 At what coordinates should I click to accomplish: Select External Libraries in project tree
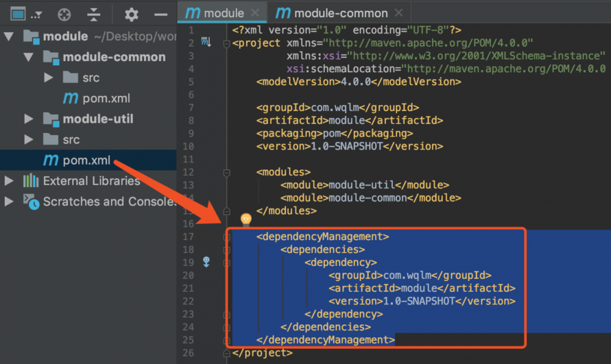92,181
